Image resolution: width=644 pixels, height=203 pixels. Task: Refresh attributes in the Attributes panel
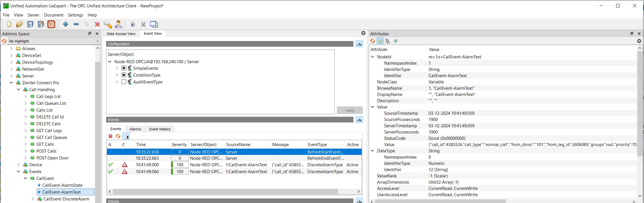372,41
